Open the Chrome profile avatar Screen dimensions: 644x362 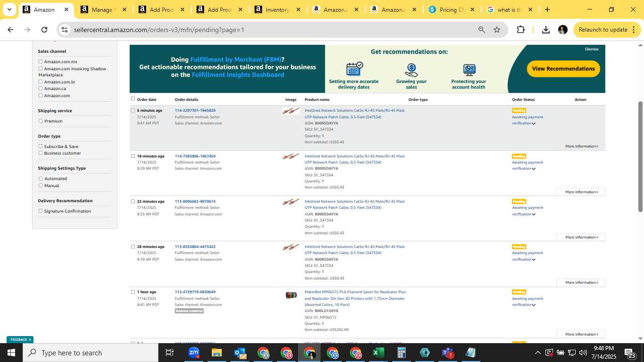[x=563, y=30]
